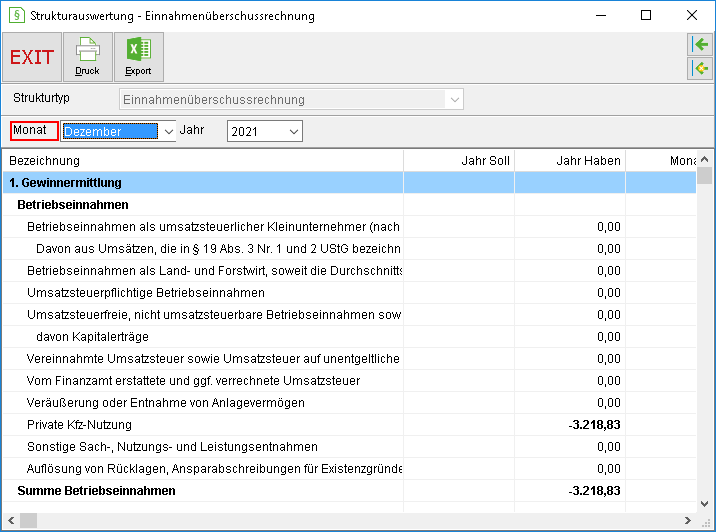Select 'Veräußerung oder Entnahme von Anlagevermögen' row
The width and height of the screenshot is (716, 532).
[349, 403]
